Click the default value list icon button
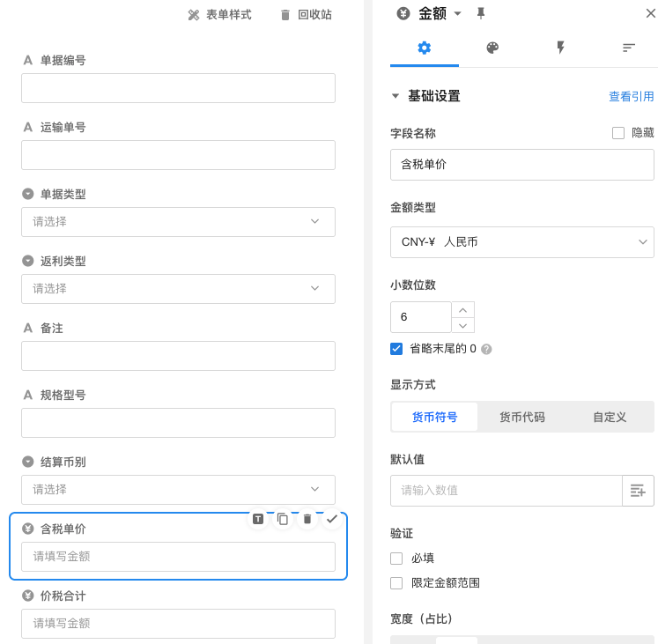 638,490
